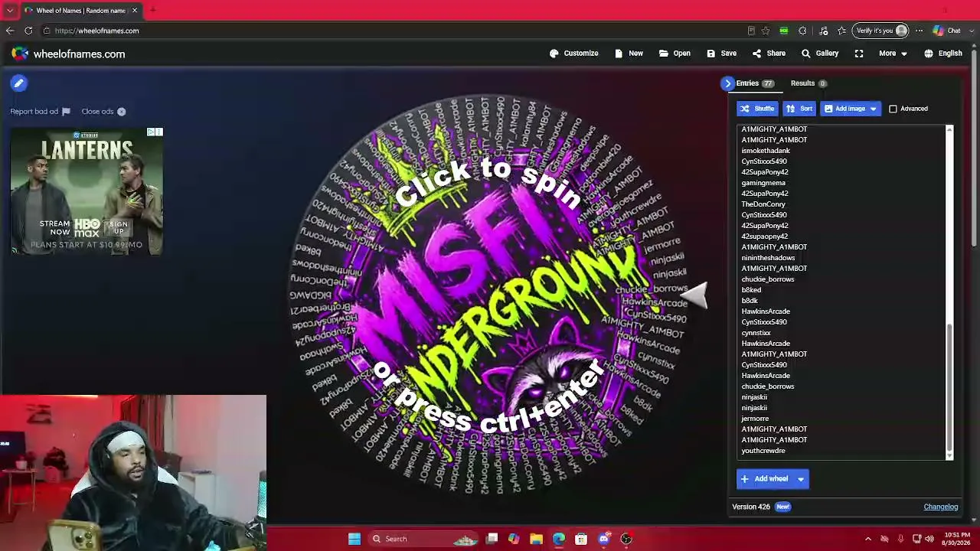
Task: Select the jermorre entry text
Action: click(x=755, y=419)
